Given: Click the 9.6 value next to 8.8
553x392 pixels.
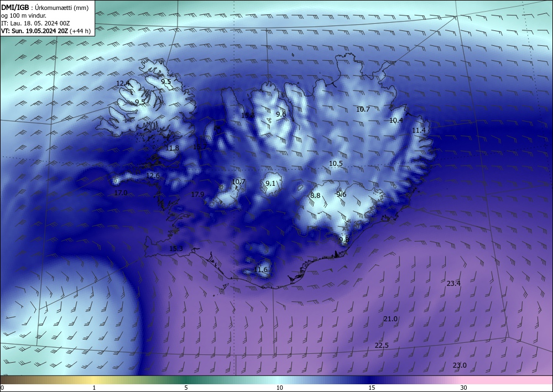Looking at the screenshot, I should [341, 194].
